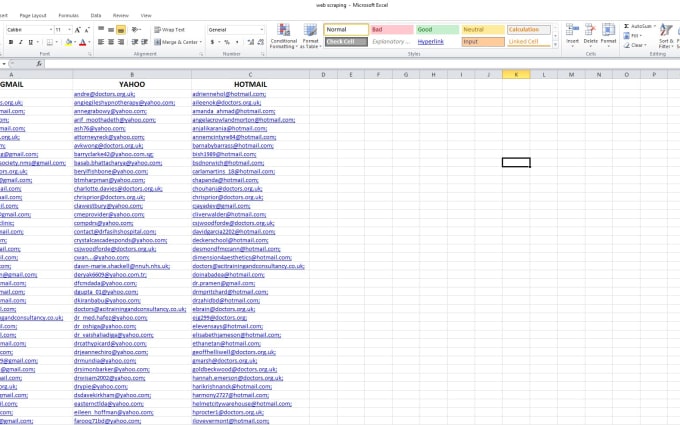
Task: Apply the Bad cell style
Action: [392, 29]
